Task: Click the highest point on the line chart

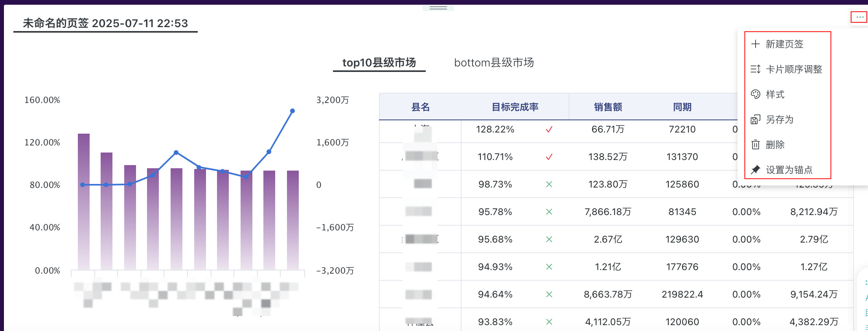Action: (x=292, y=111)
